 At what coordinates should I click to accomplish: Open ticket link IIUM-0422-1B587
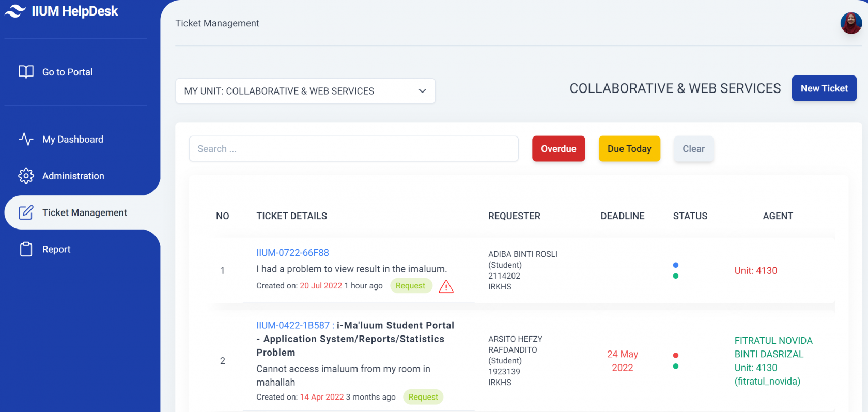click(x=293, y=325)
